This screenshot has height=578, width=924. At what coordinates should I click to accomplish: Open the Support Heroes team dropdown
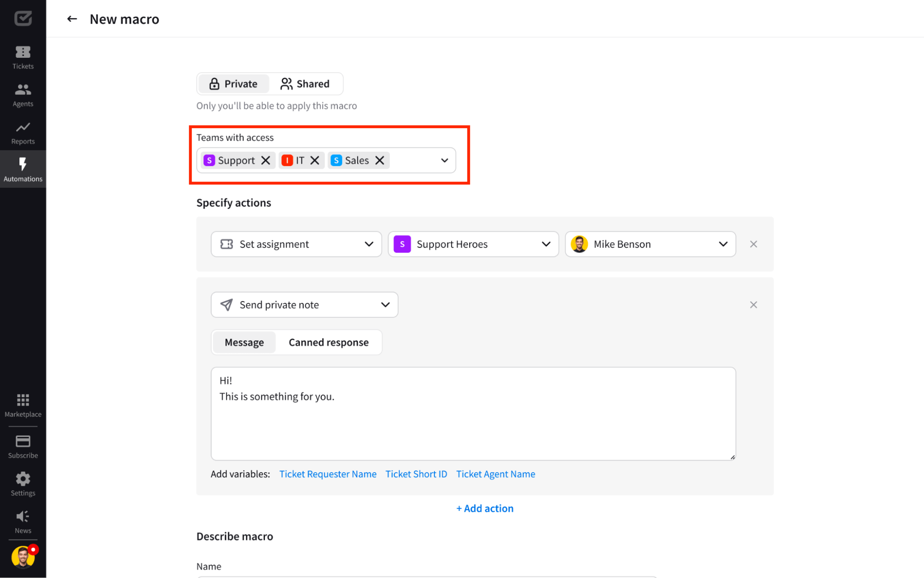pyautogui.click(x=473, y=244)
